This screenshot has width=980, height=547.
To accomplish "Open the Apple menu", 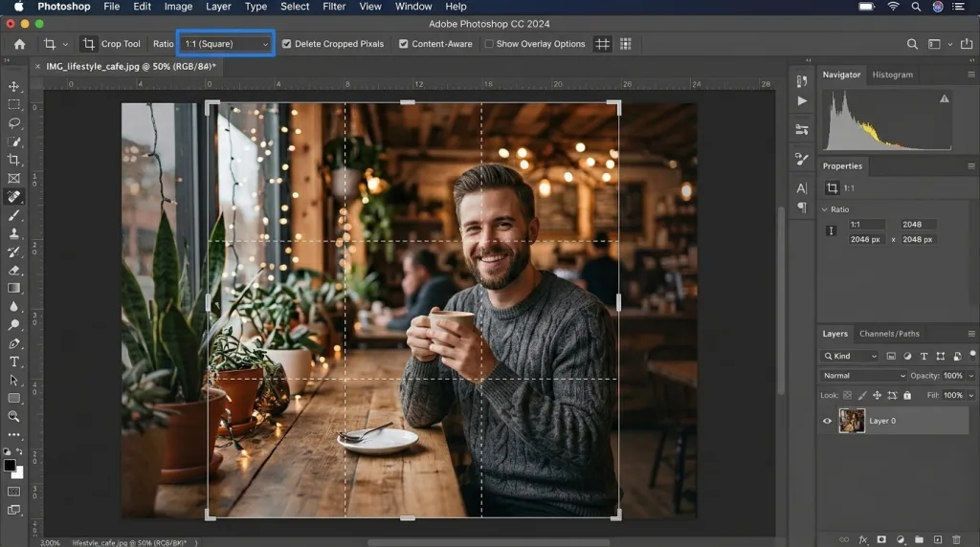I will pyautogui.click(x=19, y=7).
